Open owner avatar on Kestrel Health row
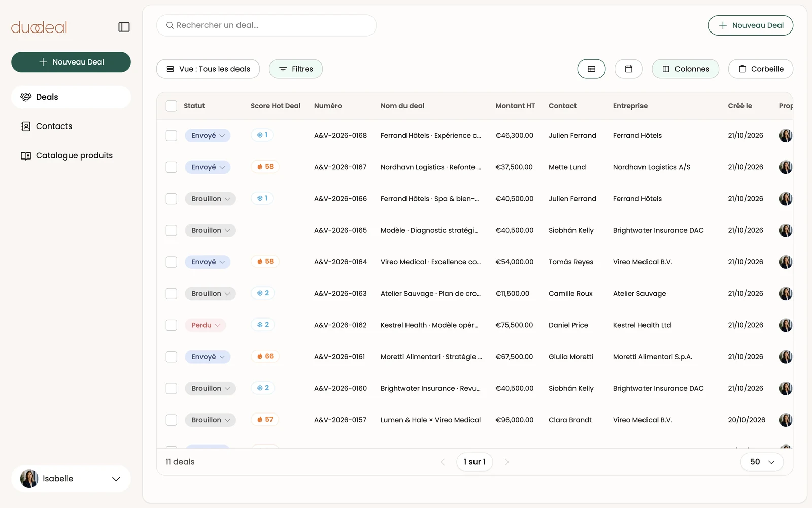This screenshot has width=812, height=508. pos(786,325)
